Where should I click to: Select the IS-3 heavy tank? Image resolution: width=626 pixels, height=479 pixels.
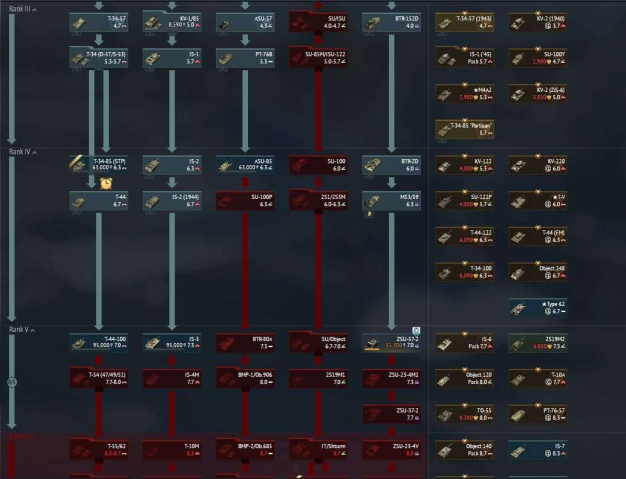click(x=171, y=343)
